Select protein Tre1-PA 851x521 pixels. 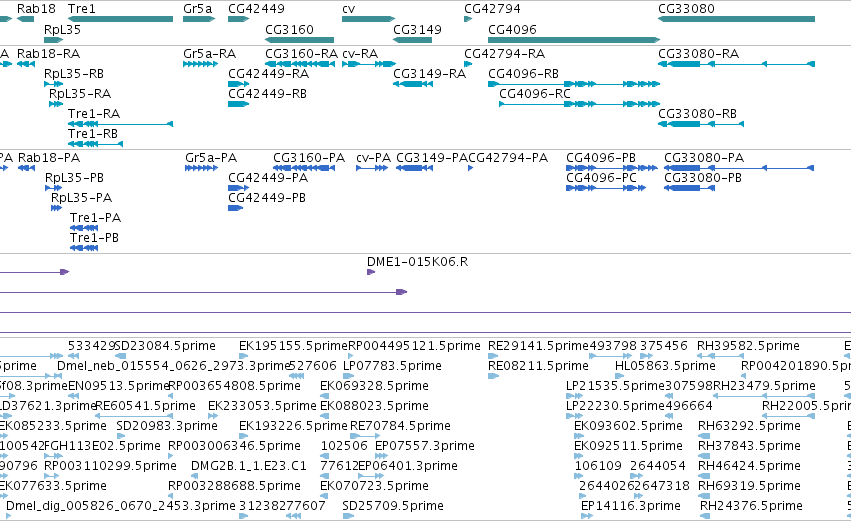(x=84, y=228)
